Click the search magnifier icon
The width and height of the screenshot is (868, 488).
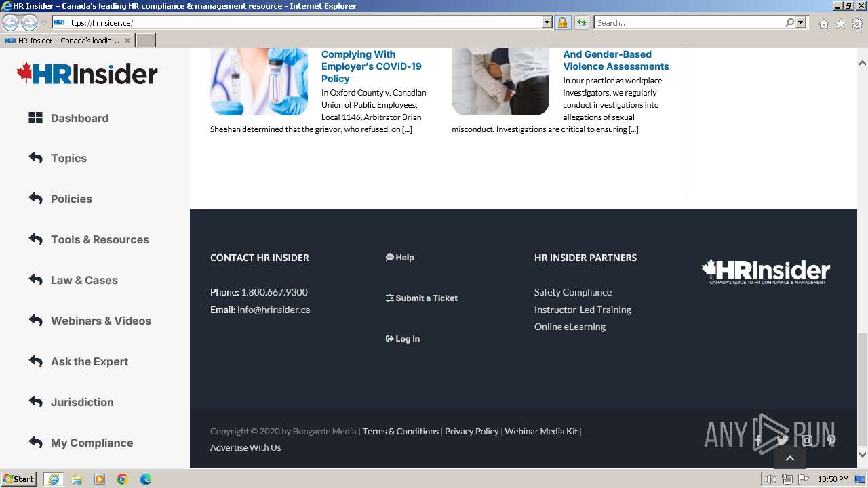pos(789,22)
